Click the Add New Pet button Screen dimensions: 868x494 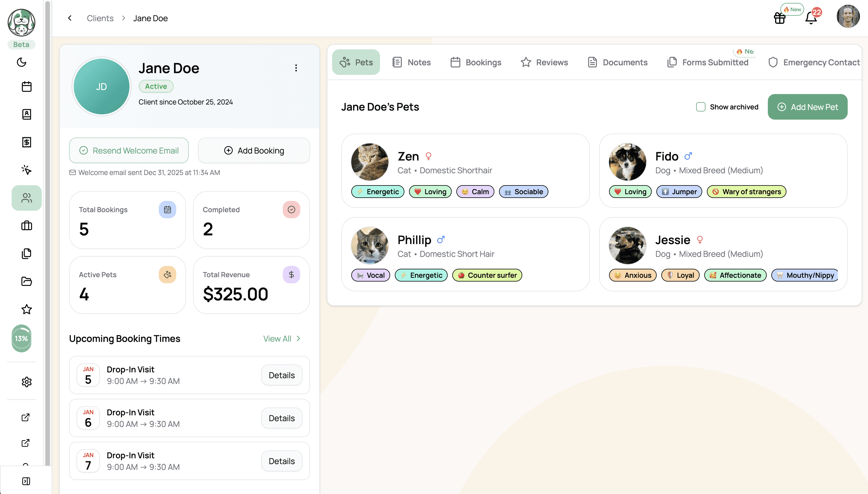807,107
